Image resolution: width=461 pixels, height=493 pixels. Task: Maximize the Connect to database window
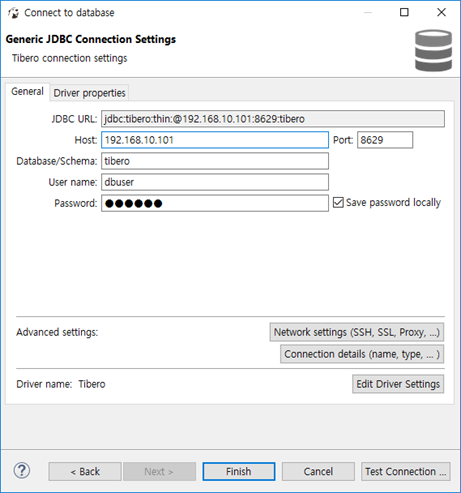[x=404, y=12]
